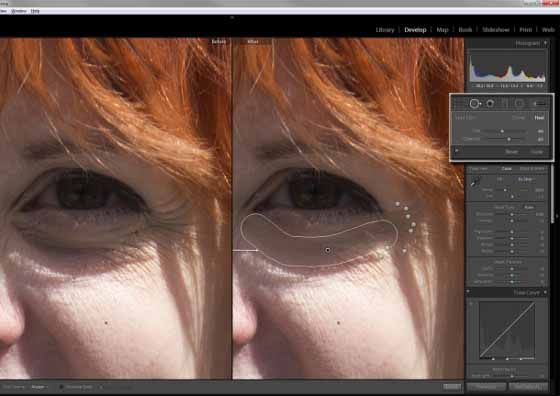The height and width of the screenshot is (396, 560).
Task: Adjust the Temp slider
Action: tap(505, 190)
